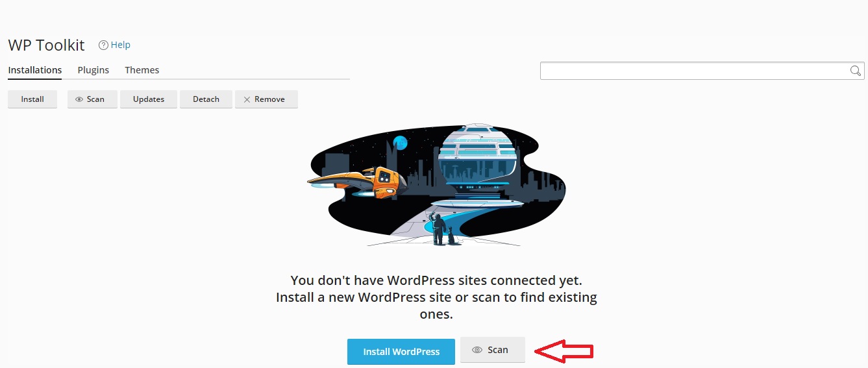Click the red arrow pointing at Scan
Image resolution: width=868 pixels, height=368 pixels.
564,351
